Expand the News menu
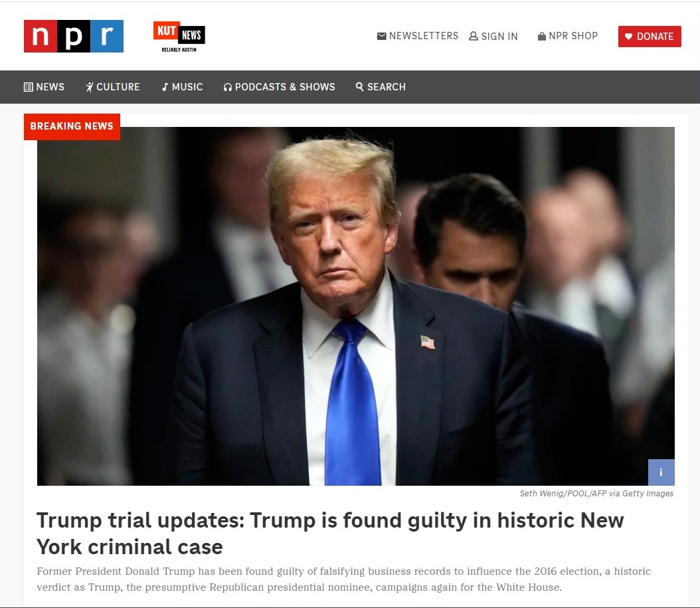The image size is (700, 608). [44, 87]
